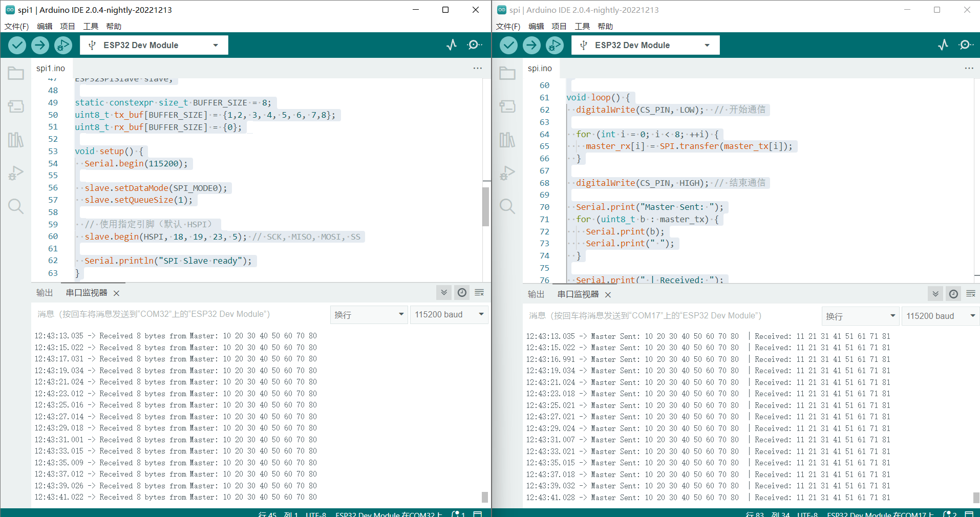Open Serial Monitor icon in spi window
Viewport: 980px width, 517px height.
coord(966,45)
